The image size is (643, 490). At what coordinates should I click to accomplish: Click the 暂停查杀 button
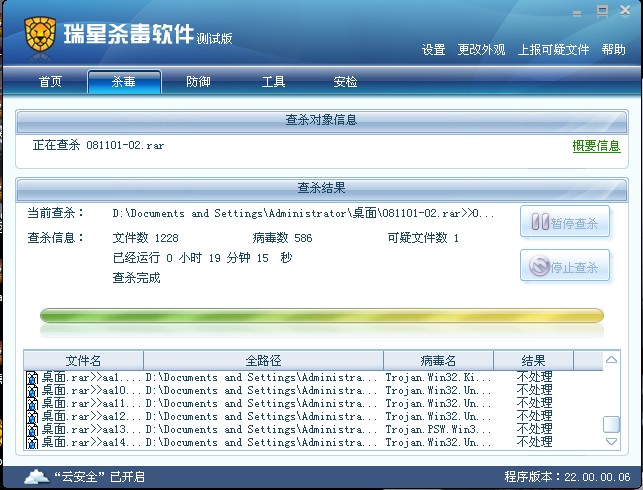pos(565,222)
